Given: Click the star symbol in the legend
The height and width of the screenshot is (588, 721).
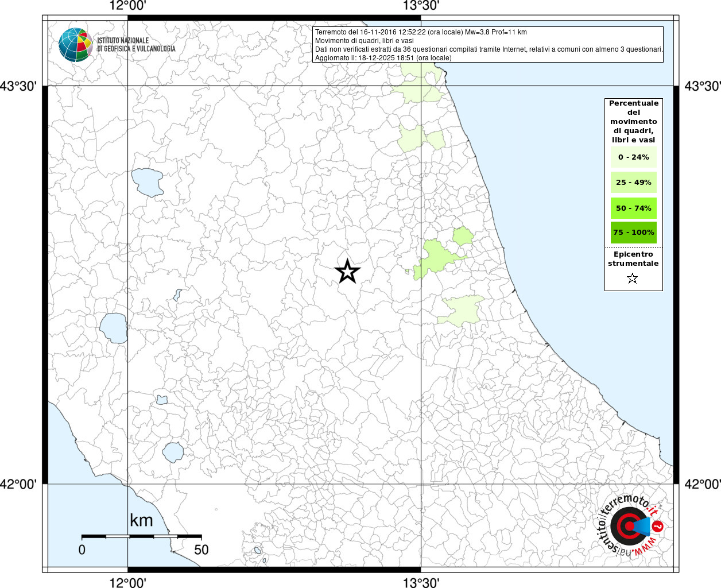Looking at the screenshot, I should tap(633, 278).
